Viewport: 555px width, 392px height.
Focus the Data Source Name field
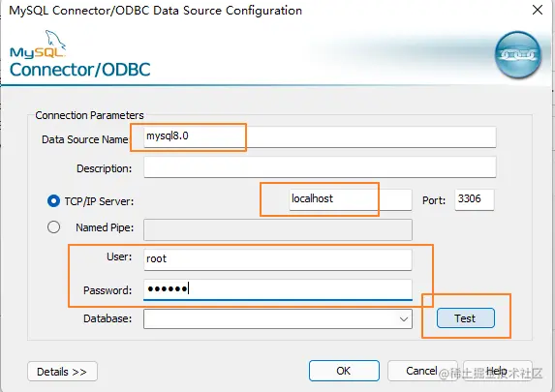[320, 136]
